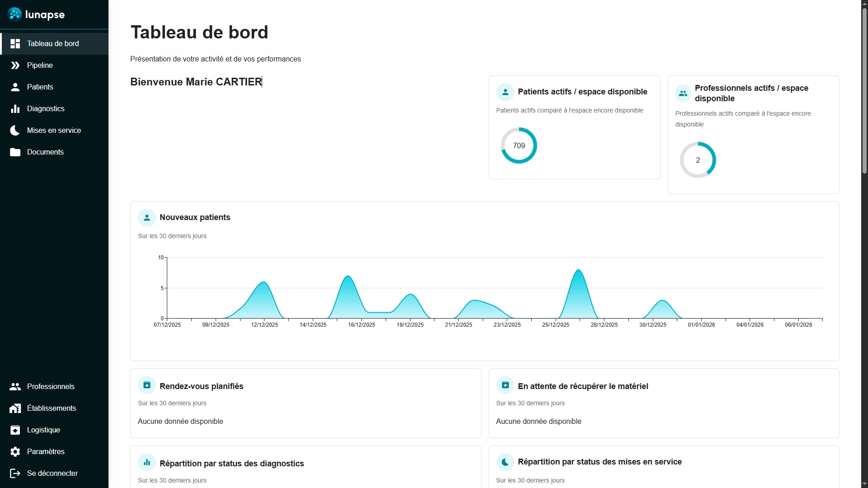Click the Rendez-vous planifiés calendar icon
The height and width of the screenshot is (488, 868).
point(146,385)
